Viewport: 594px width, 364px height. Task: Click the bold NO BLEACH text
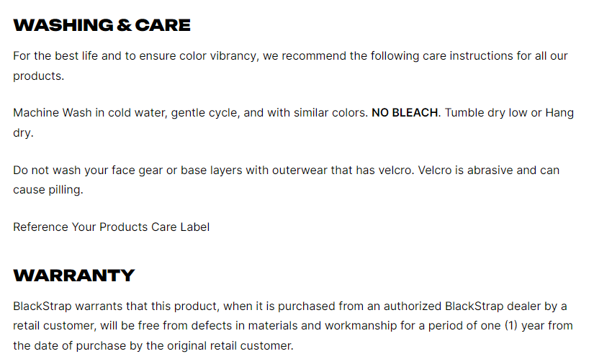click(405, 113)
